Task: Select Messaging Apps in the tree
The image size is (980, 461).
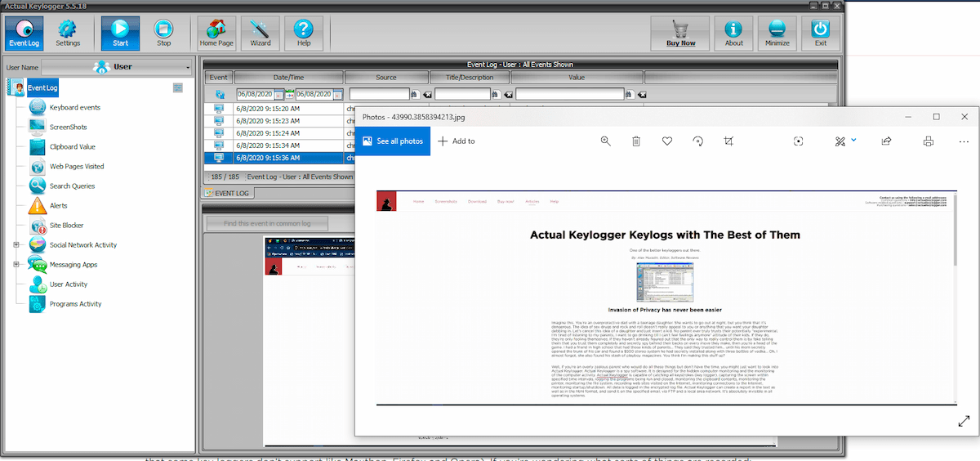Action: click(73, 264)
